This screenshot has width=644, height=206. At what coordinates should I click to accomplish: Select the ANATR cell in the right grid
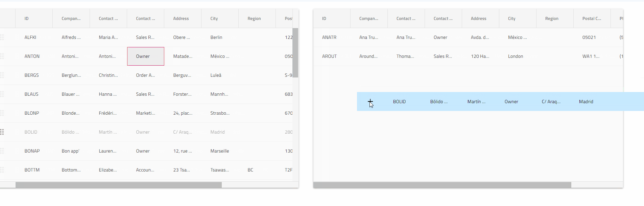[x=329, y=37]
